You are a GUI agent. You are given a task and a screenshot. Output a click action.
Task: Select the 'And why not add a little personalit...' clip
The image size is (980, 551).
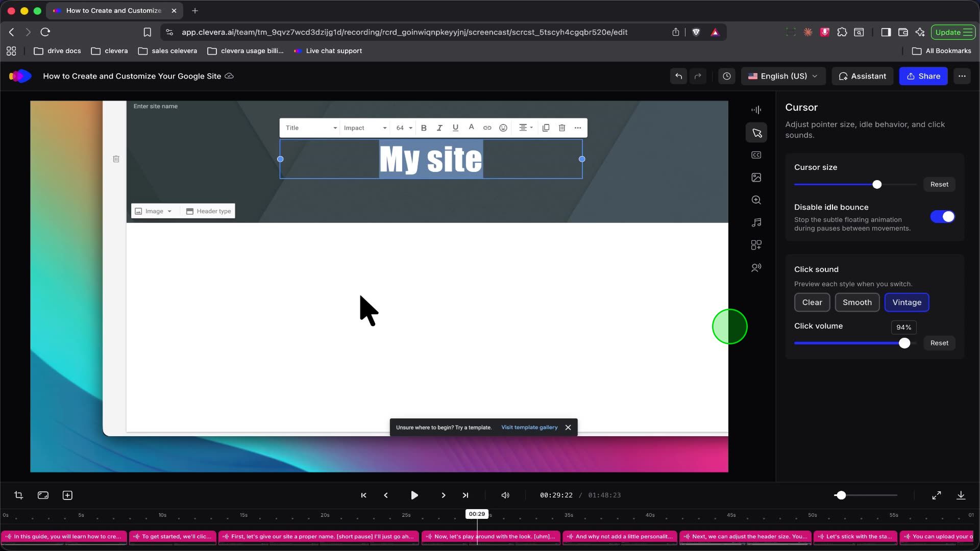[x=620, y=537]
